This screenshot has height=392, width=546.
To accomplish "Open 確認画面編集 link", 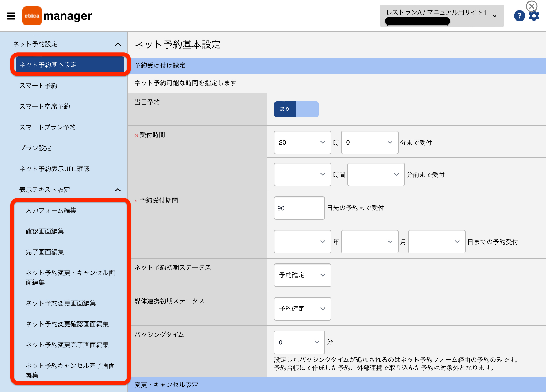I will pyautogui.click(x=45, y=231).
